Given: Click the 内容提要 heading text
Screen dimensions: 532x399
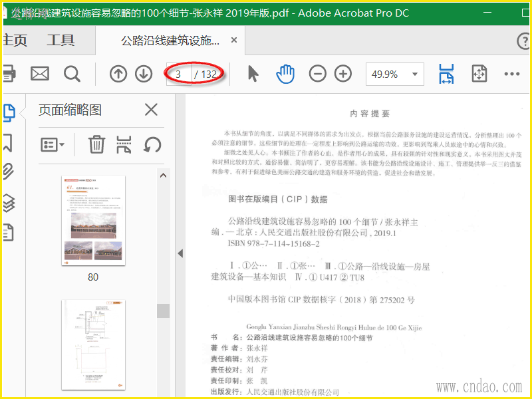Looking at the screenshot, I should 370,114.
